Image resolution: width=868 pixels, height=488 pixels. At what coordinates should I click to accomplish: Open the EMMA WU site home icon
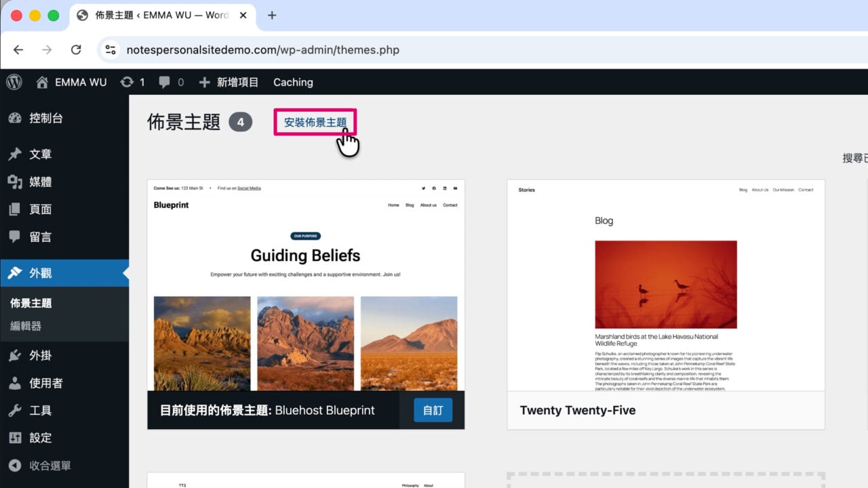[42, 82]
